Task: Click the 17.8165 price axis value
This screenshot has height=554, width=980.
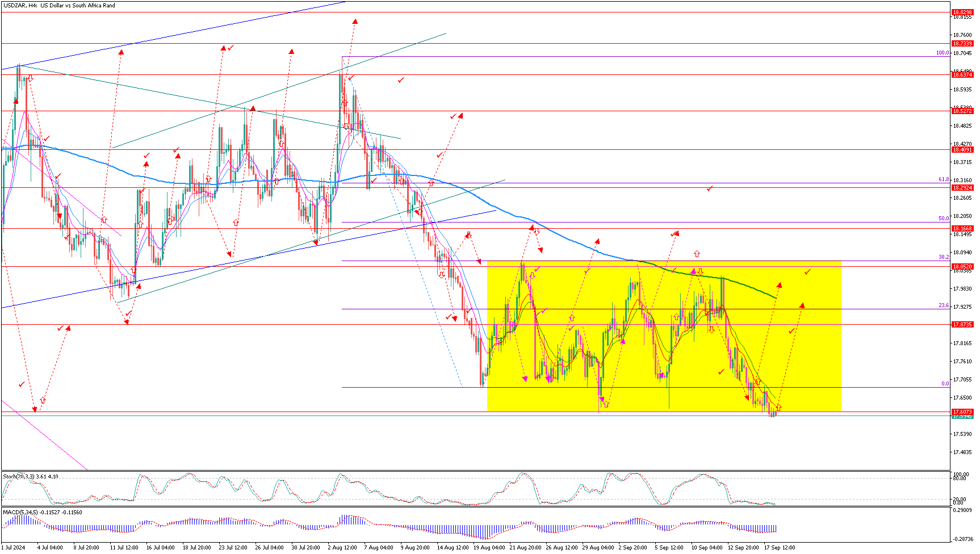Action: [x=962, y=343]
